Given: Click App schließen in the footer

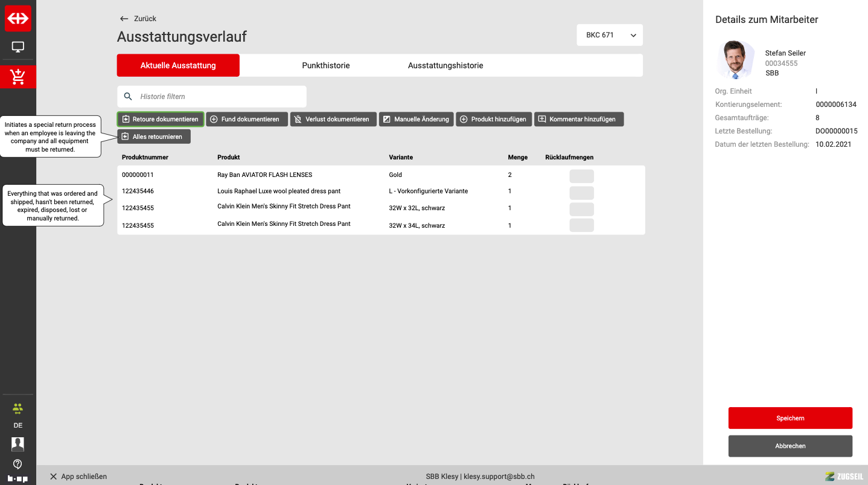Looking at the screenshot, I should [x=78, y=477].
